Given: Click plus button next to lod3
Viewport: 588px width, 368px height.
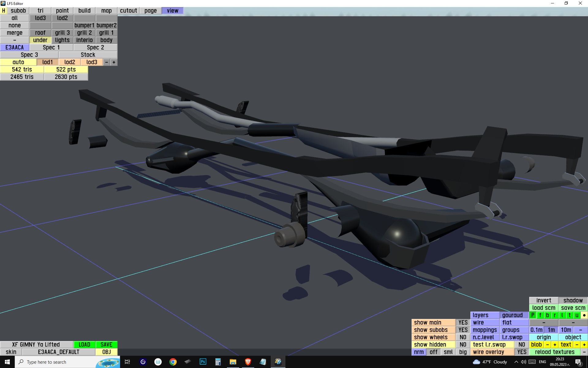Looking at the screenshot, I should [114, 62].
